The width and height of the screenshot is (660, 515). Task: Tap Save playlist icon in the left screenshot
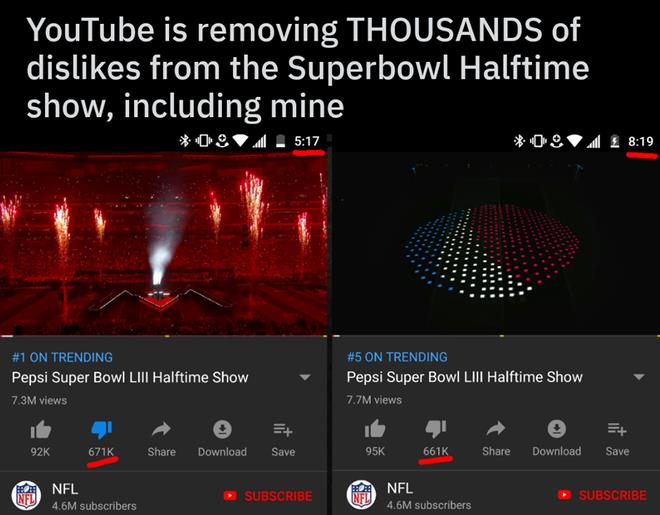point(283,430)
